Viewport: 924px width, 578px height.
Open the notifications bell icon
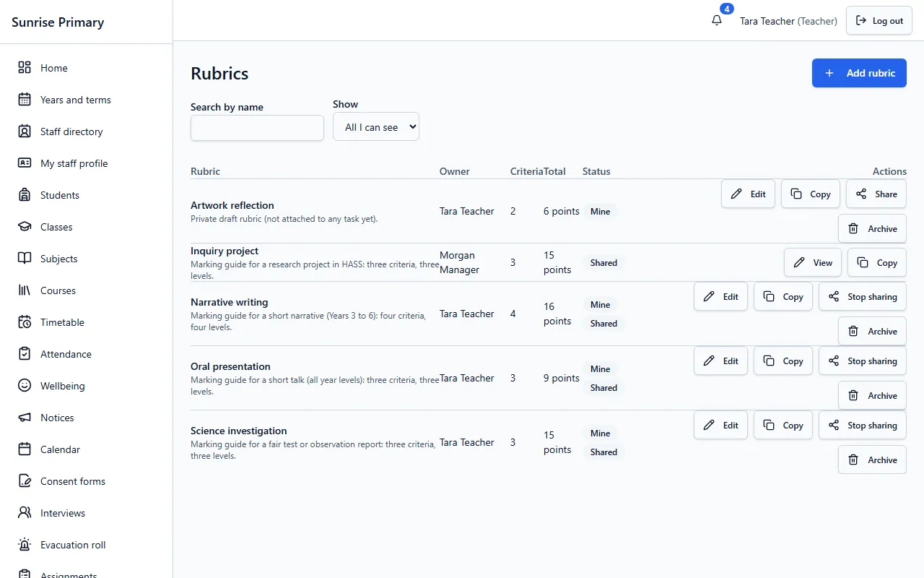click(717, 21)
